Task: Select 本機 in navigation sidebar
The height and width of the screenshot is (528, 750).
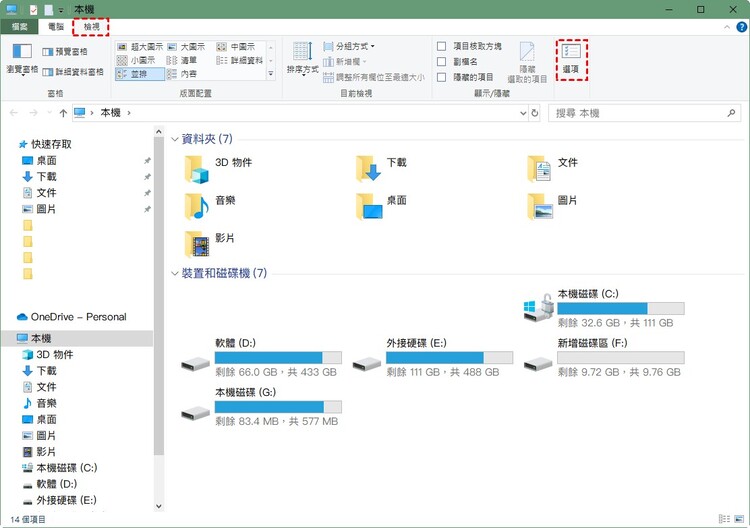Action: [77, 338]
